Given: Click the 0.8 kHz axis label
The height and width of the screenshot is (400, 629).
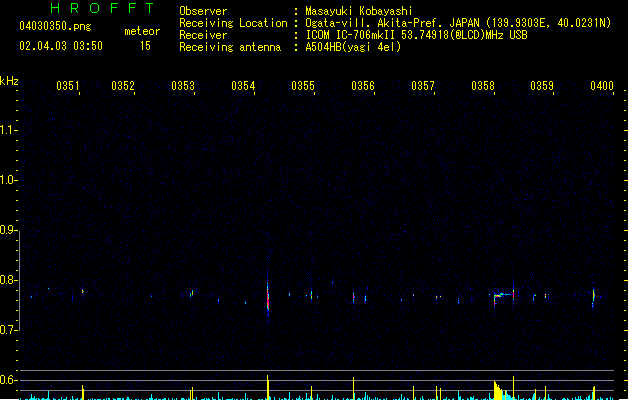Looking at the screenshot, I should click(x=8, y=280).
